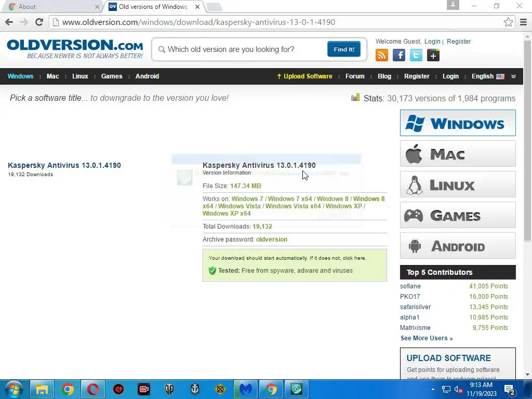
Task: Open World of Tanks taskbar icon
Action: 169,389
